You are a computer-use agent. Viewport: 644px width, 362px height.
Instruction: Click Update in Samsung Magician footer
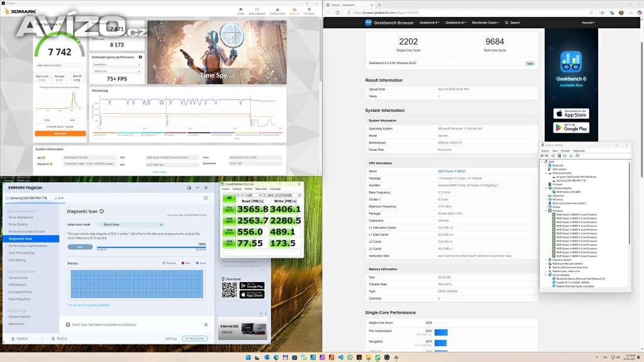(x=19, y=339)
